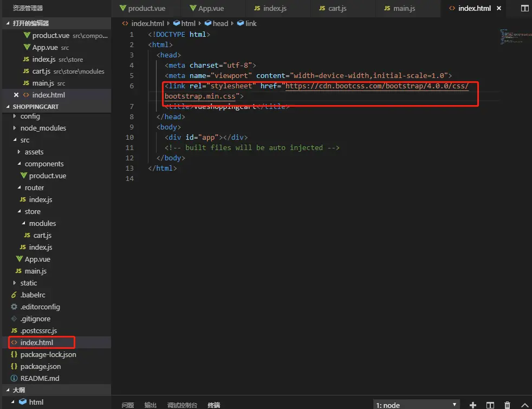Click the 资源管理器 explorer title
The height and width of the screenshot is (409, 532).
28,8
